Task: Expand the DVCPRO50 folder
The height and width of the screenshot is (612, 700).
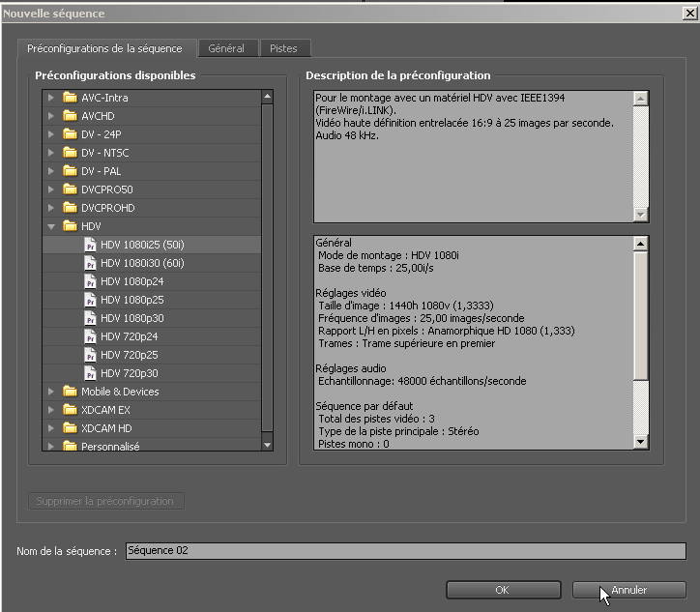Action: tap(51, 189)
